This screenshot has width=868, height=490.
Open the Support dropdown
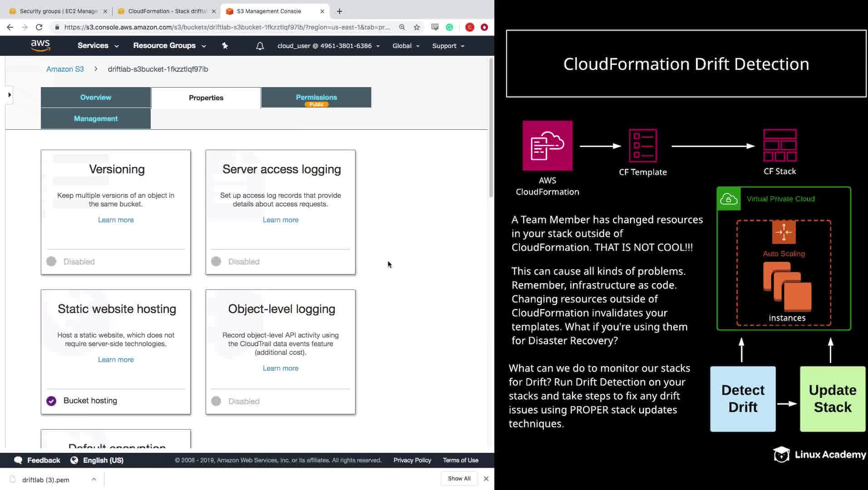tap(448, 46)
